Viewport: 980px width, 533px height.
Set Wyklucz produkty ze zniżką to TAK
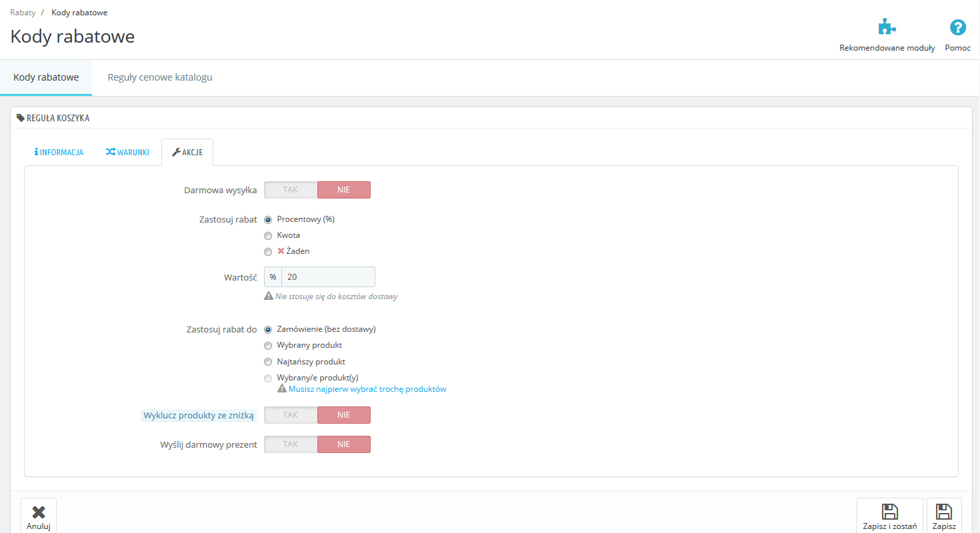291,415
